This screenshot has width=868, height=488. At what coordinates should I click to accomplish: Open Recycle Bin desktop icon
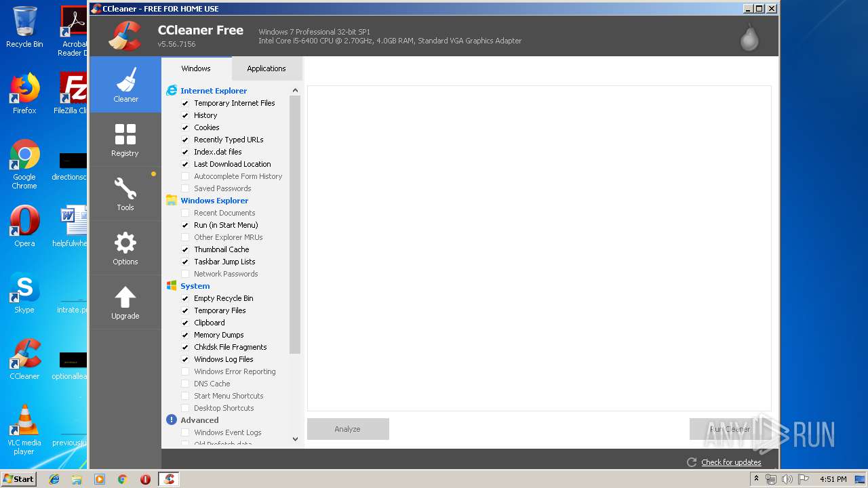(x=24, y=27)
